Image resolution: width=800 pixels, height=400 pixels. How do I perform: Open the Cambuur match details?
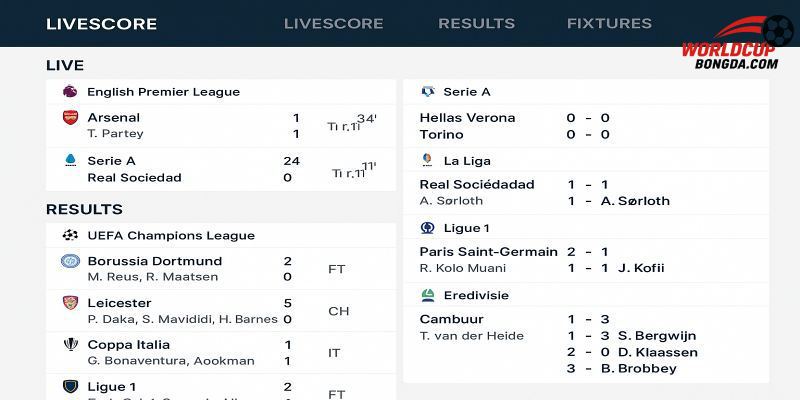(586, 344)
